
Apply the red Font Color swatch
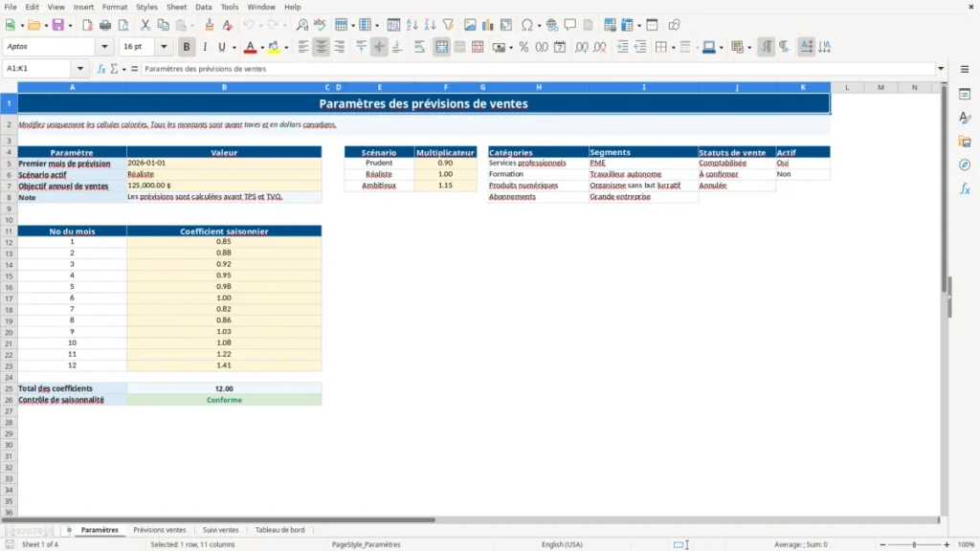pyautogui.click(x=250, y=47)
